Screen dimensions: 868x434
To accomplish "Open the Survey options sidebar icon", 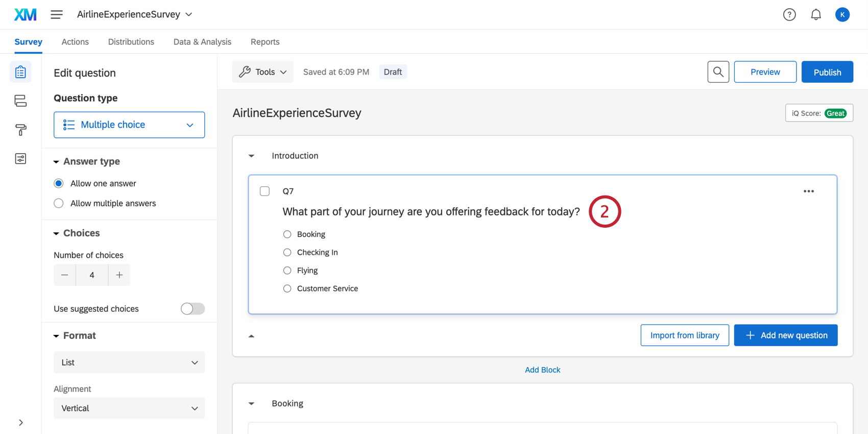I will pos(20,159).
